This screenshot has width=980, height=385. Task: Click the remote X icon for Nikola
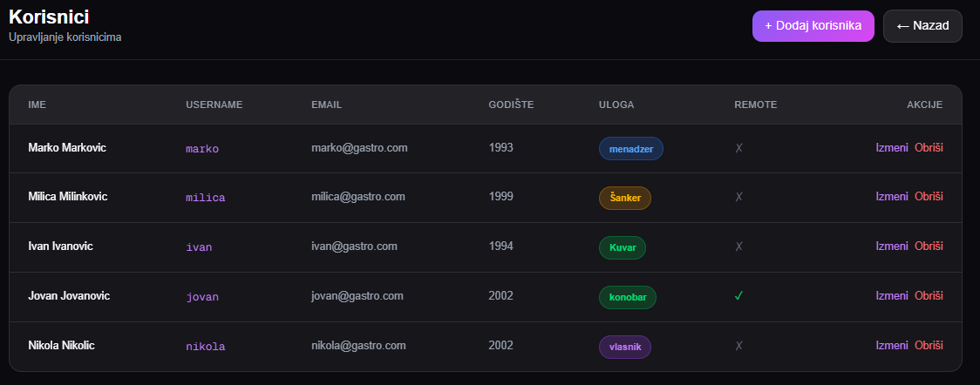point(738,346)
